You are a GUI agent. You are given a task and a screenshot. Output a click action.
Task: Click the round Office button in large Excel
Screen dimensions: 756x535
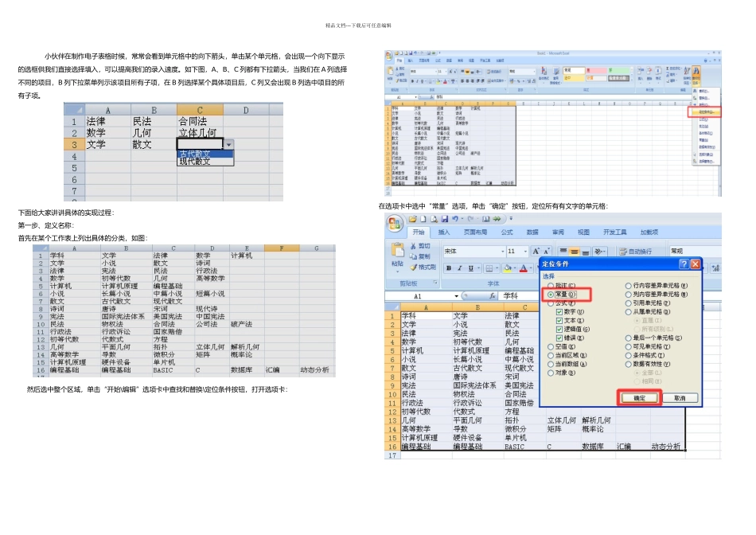pos(395,224)
